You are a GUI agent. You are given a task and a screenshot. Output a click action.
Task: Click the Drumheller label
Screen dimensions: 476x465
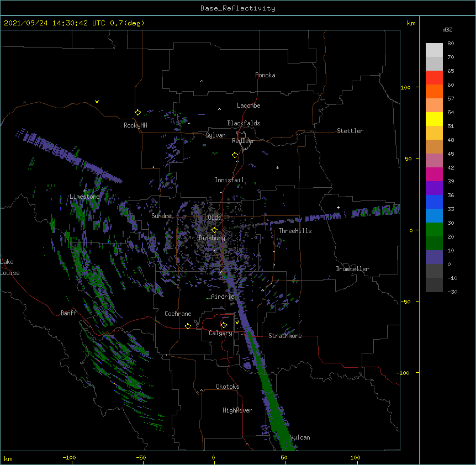pyautogui.click(x=352, y=269)
